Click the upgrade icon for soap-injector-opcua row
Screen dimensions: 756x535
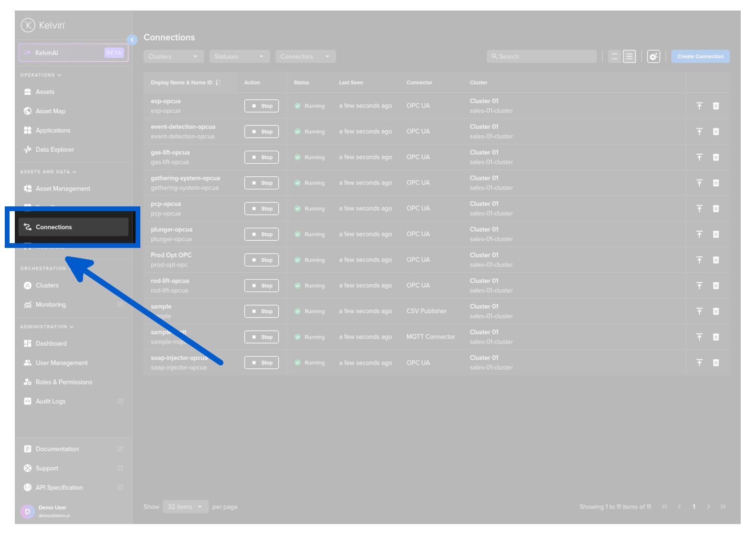point(699,363)
